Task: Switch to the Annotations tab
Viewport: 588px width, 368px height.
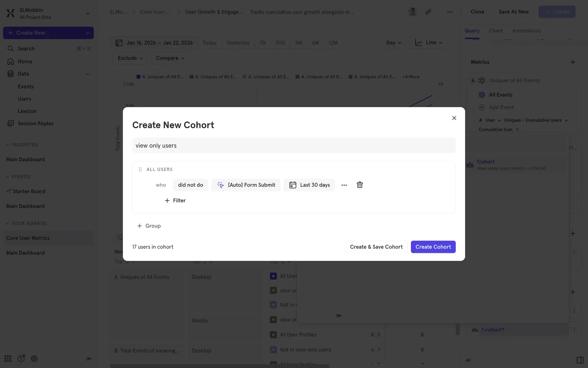Action: pos(526,31)
